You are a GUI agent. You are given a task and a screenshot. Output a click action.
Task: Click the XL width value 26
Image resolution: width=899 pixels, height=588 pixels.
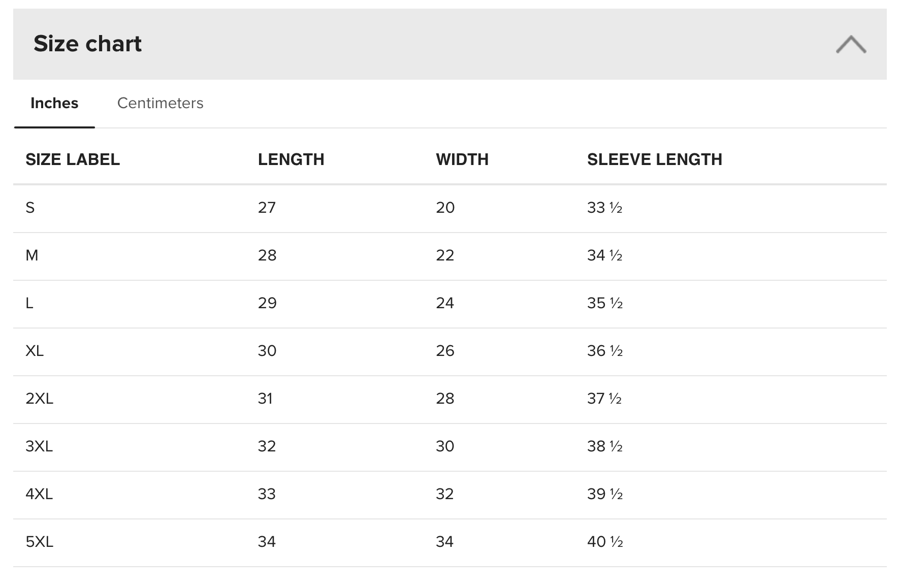445,351
